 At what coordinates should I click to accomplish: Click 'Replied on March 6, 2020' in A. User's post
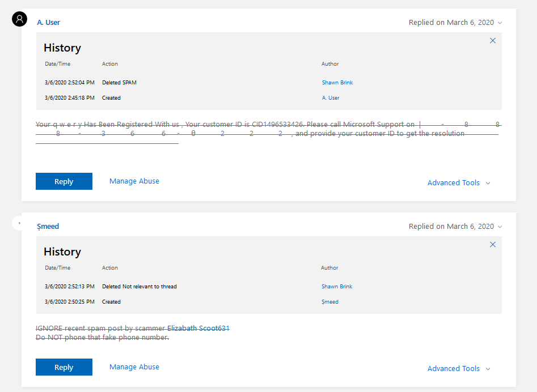[451, 23]
